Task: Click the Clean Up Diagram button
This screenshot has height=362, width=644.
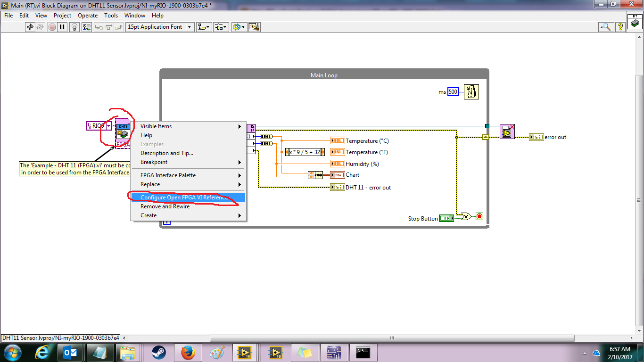Action: click(255, 27)
